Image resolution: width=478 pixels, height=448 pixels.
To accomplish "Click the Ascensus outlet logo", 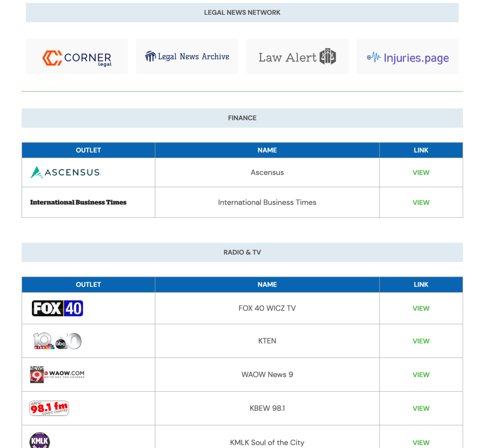I will (66, 172).
